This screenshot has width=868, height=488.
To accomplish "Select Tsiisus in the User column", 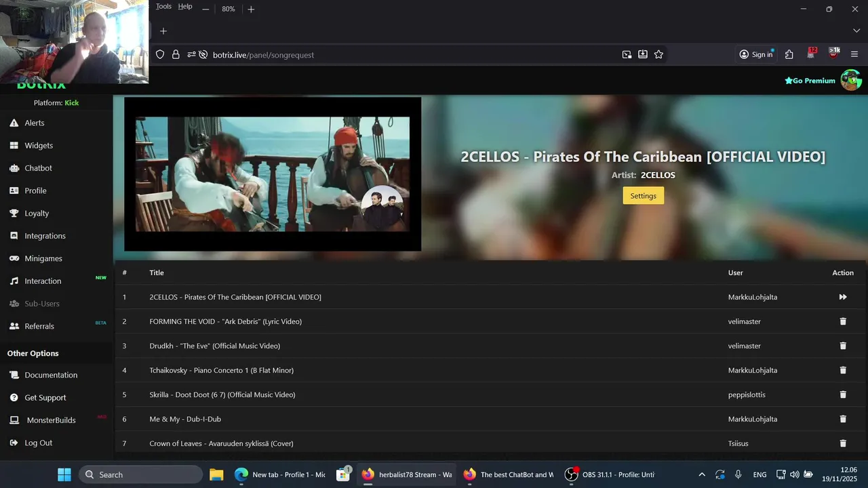I will click(738, 443).
